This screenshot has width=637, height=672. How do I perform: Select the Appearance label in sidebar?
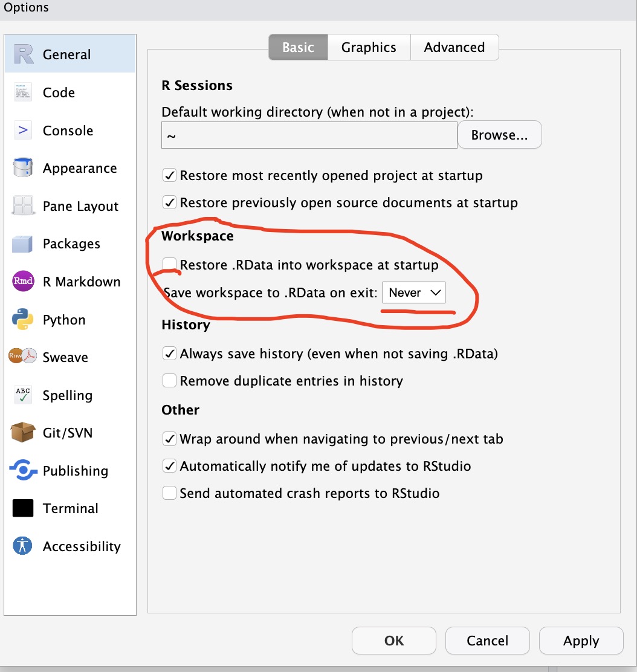coord(80,169)
